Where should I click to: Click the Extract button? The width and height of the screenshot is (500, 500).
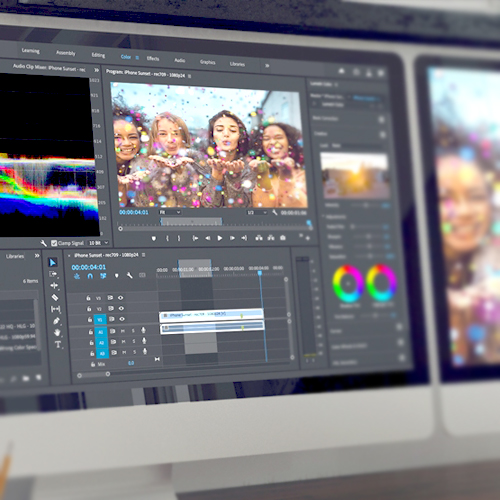tap(271, 238)
